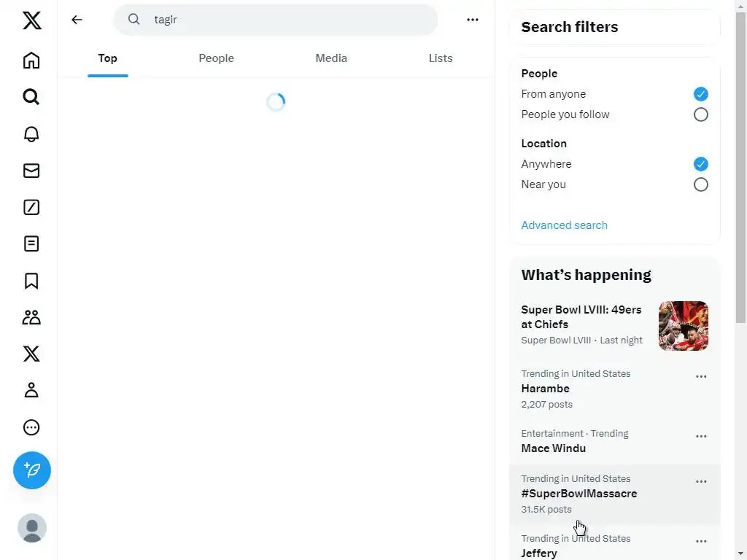The image size is (747, 560).
Task: Open more options for Mace Windu trend
Action: point(701,436)
